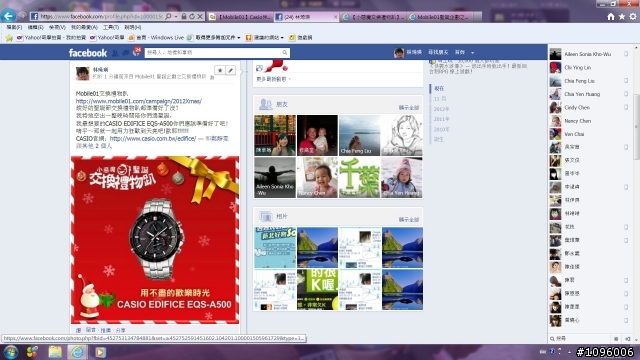The image size is (640, 360).
Task: Open Facebook notifications globe with badge 24
Action: (x=136, y=52)
